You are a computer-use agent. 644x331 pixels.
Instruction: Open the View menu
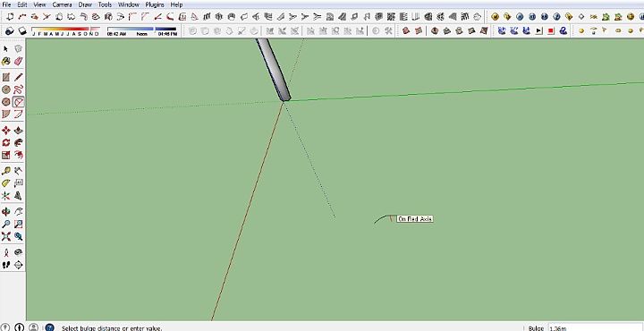(39, 4)
